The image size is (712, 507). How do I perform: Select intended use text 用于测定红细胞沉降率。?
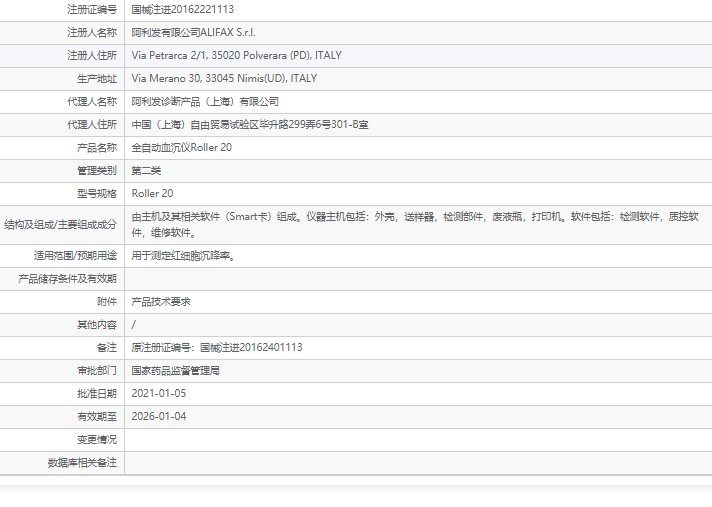tap(183, 256)
